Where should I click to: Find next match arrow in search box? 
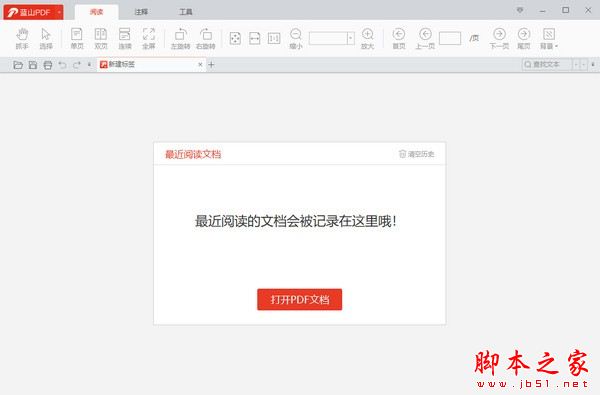584,65
